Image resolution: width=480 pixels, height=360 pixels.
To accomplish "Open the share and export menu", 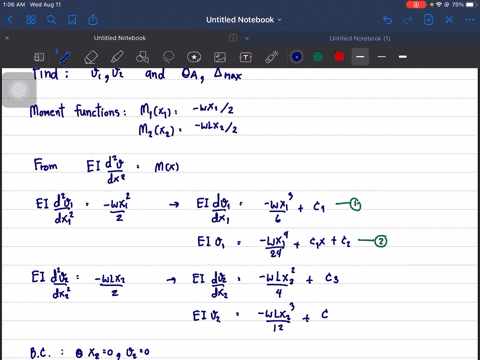I will pyautogui.click(x=93, y=20).
